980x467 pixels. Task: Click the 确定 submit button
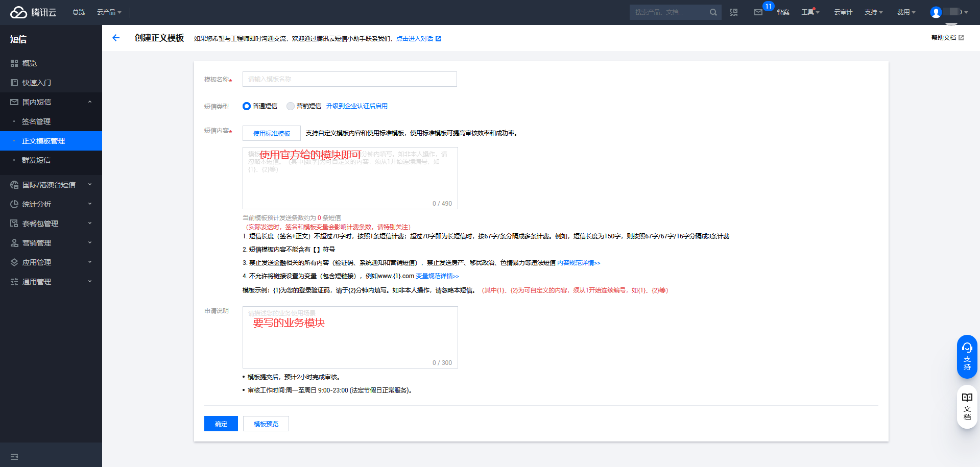click(x=221, y=423)
